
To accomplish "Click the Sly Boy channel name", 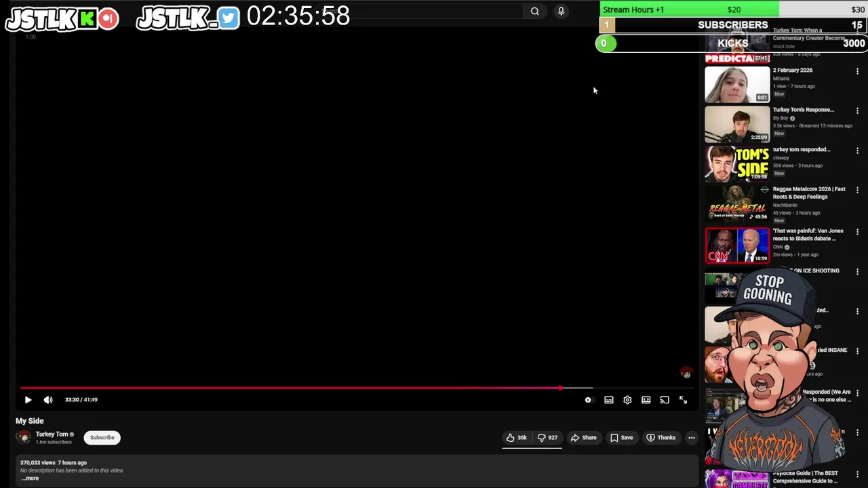I will click(x=781, y=118).
